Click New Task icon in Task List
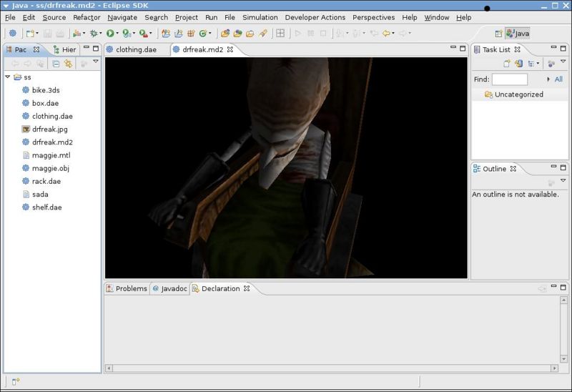The height and width of the screenshot is (392, 572). point(507,64)
